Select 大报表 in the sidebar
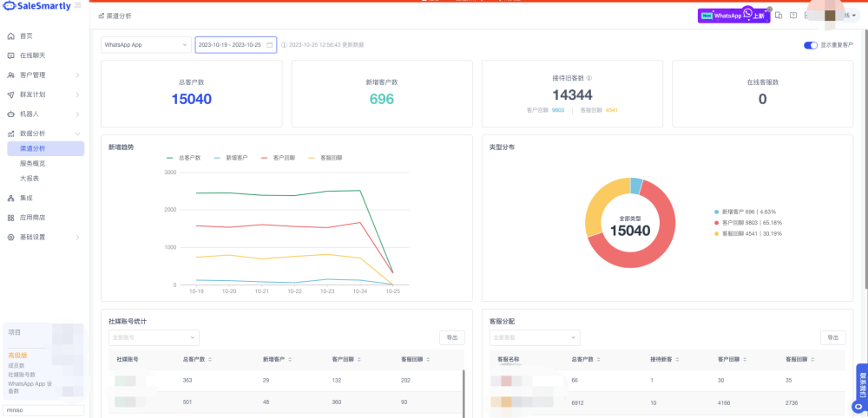 30,179
